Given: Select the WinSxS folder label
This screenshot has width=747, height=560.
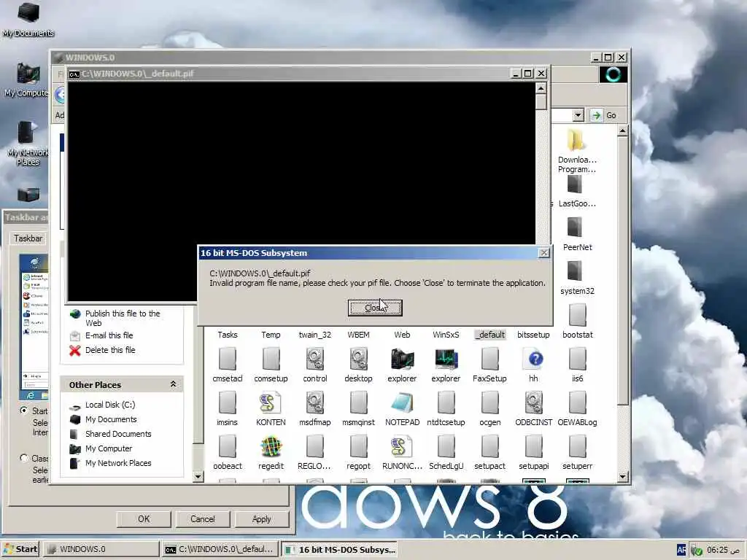Looking at the screenshot, I should pos(446,335).
